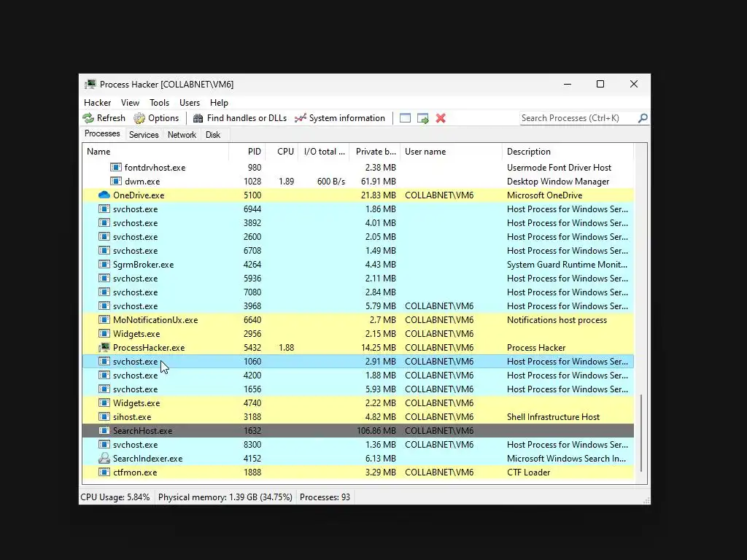Image resolution: width=747 pixels, height=560 pixels.
Task: Click the Shell Infrastructure Host description
Action: 553,416
